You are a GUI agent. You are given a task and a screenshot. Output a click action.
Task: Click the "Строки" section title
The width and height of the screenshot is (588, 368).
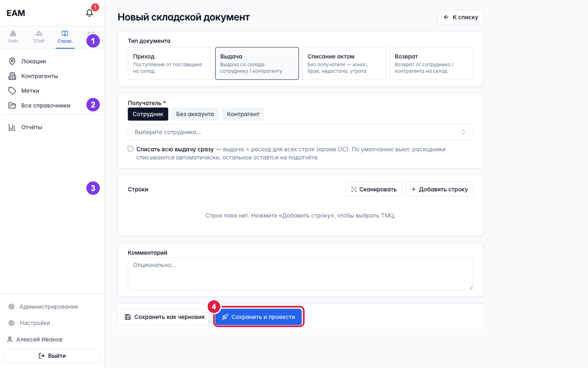(x=138, y=189)
